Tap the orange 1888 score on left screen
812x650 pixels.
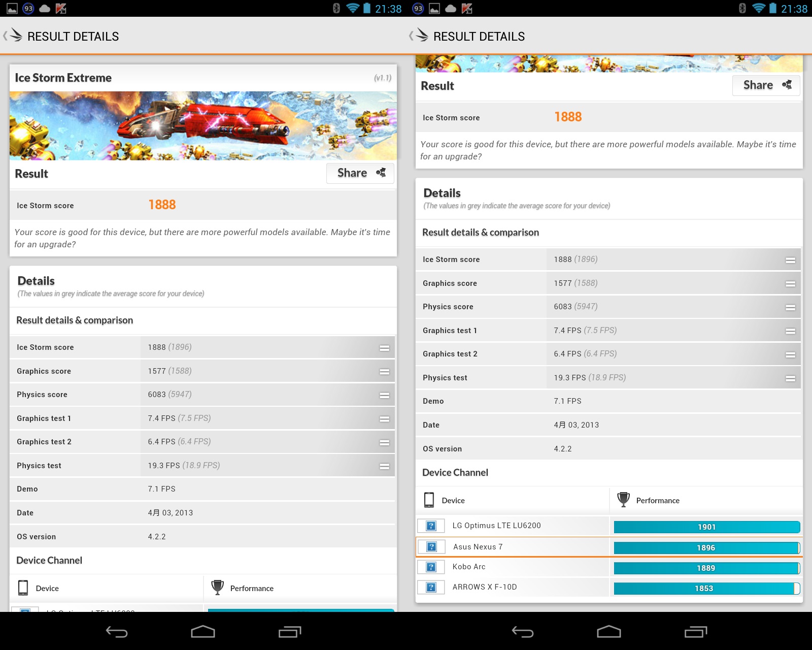point(162,205)
